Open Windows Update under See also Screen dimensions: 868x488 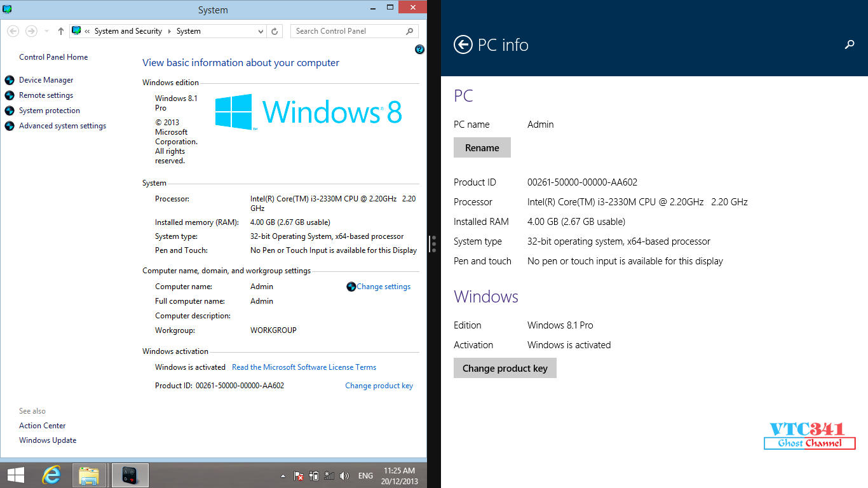[48, 440]
